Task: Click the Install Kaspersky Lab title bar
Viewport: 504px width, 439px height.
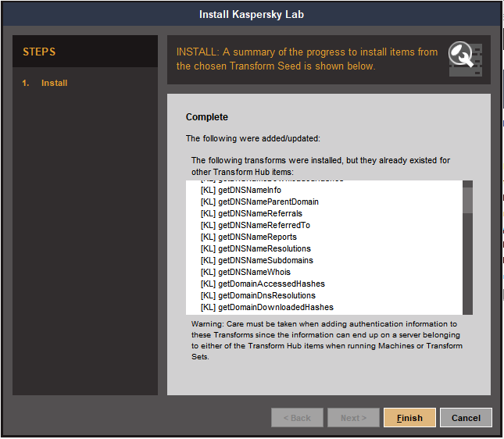Action: 252,15
